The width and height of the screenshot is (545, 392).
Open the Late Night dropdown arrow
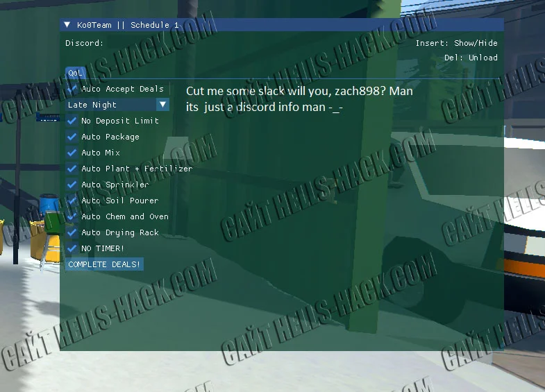162,105
